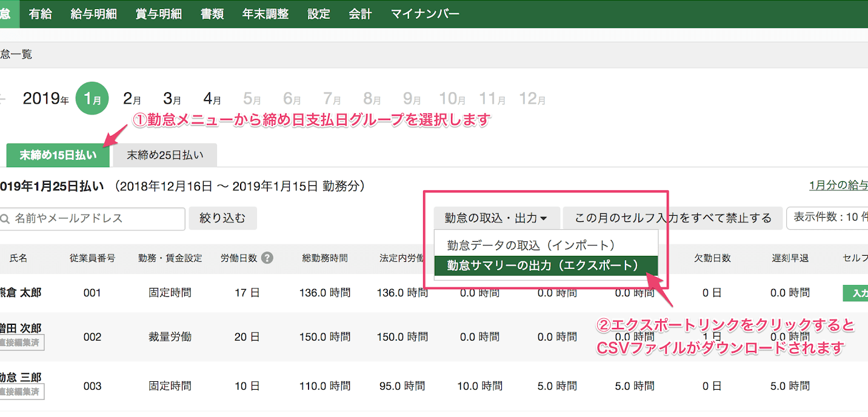Click 10 日 work days cell
Screen dimensions: 868x417
click(x=247, y=386)
